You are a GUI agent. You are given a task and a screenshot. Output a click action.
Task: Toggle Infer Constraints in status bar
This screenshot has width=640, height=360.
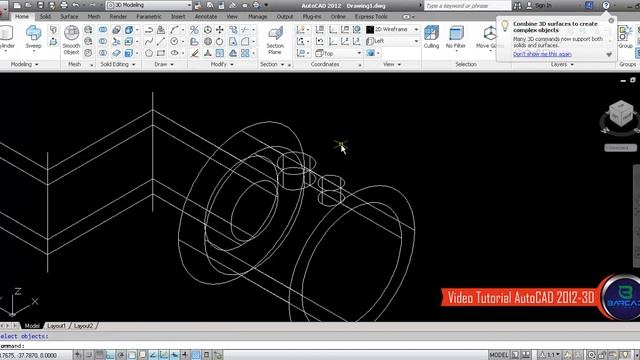pyautogui.click(x=78, y=355)
